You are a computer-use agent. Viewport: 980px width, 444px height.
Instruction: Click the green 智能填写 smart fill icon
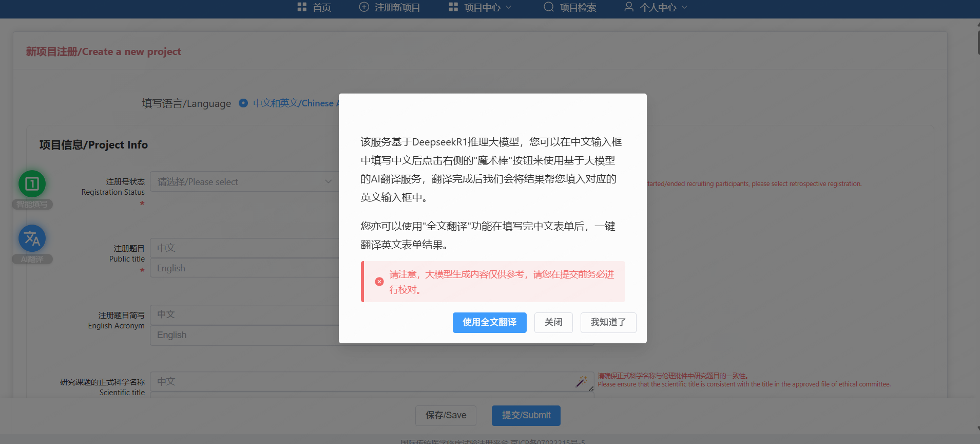32,184
